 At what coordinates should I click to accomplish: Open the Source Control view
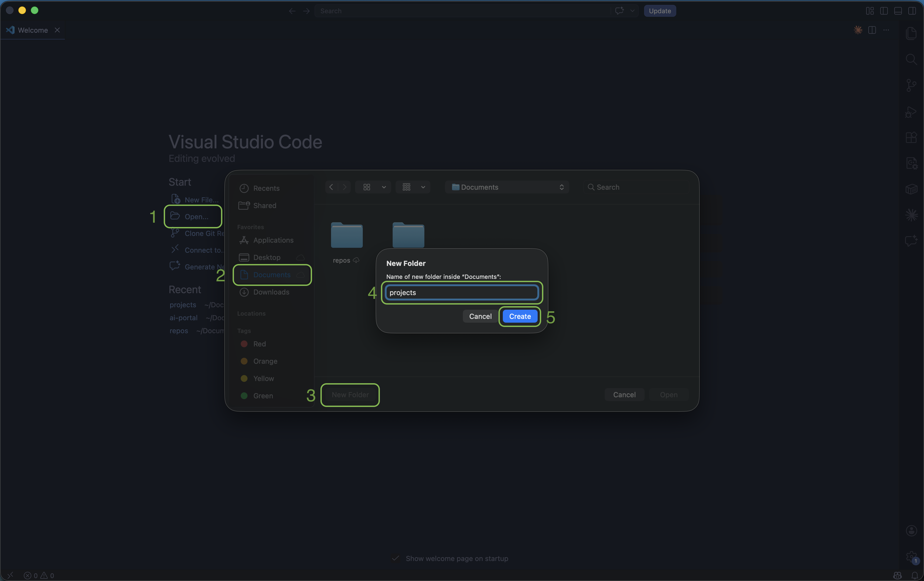click(911, 85)
